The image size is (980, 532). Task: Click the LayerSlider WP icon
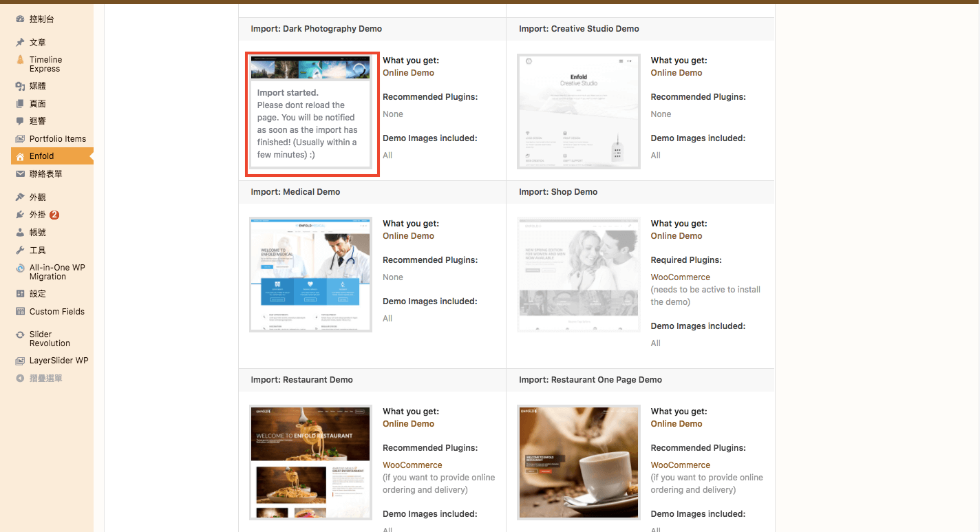click(x=20, y=361)
